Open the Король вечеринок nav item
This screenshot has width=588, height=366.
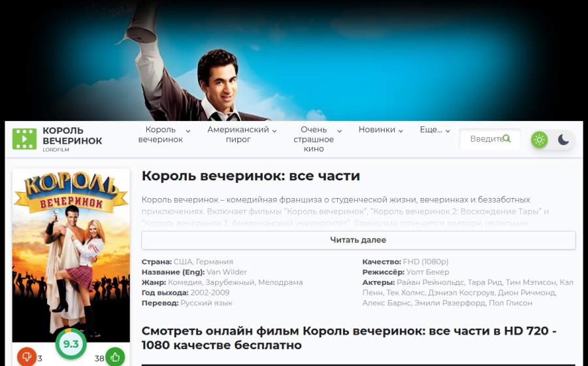pos(161,134)
